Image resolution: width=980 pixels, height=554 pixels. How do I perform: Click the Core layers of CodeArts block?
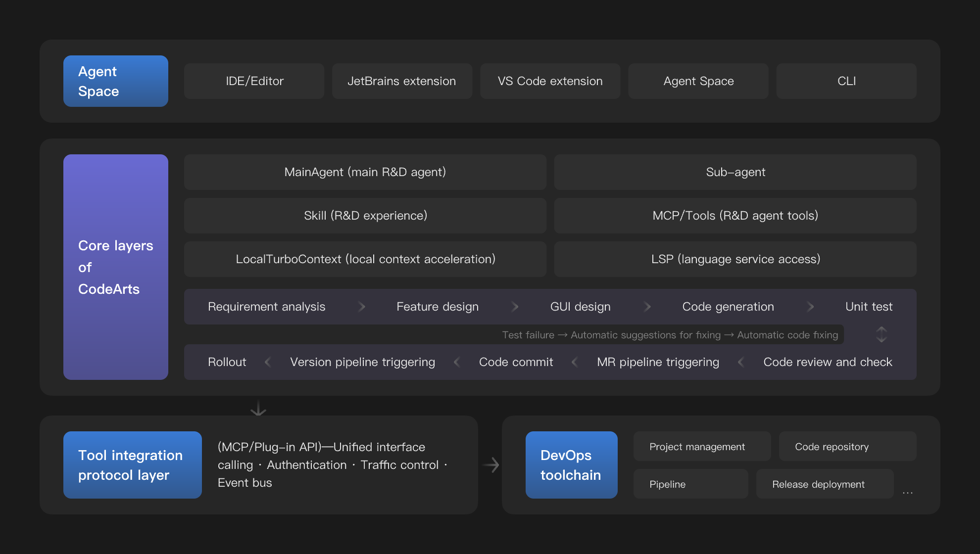116,267
